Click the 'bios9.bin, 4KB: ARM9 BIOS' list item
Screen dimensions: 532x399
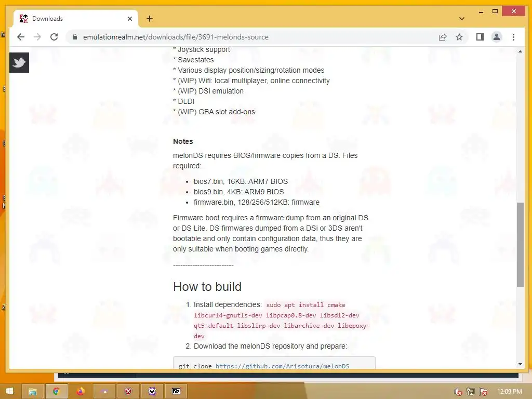pos(239,192)
